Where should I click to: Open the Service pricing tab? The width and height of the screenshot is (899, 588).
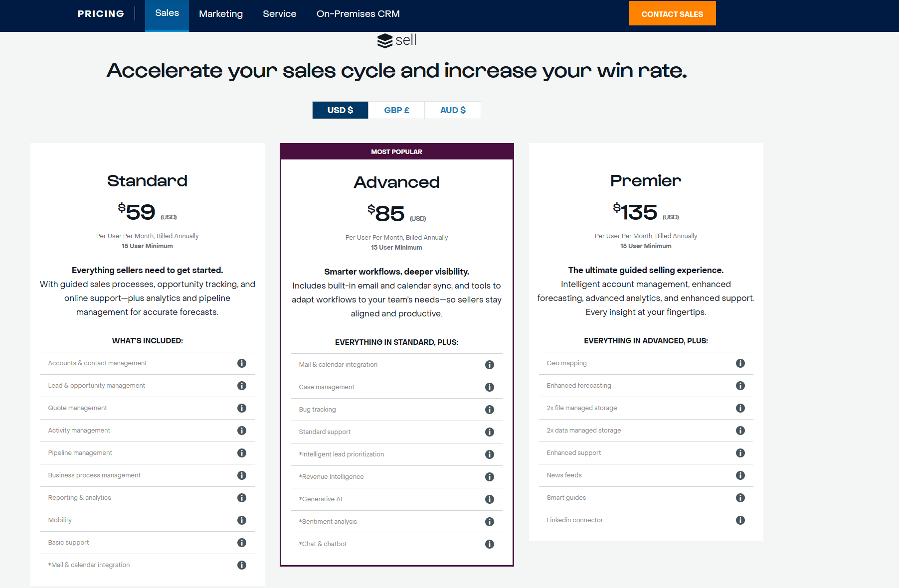280,14
